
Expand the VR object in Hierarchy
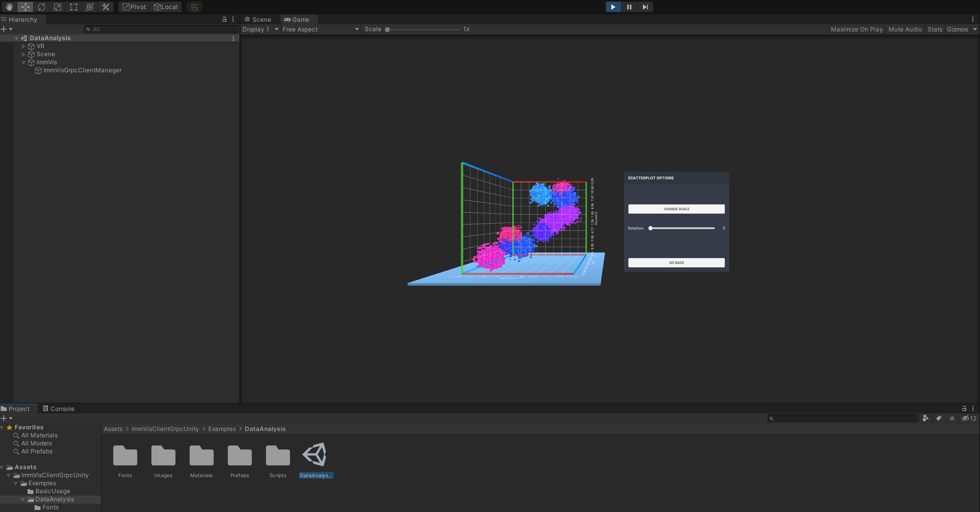[x=23, y=47]
